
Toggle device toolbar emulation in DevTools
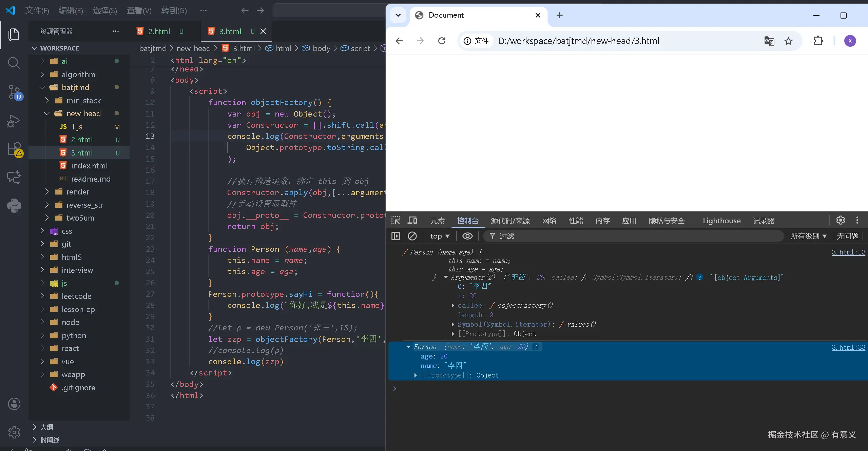point(412,221)
